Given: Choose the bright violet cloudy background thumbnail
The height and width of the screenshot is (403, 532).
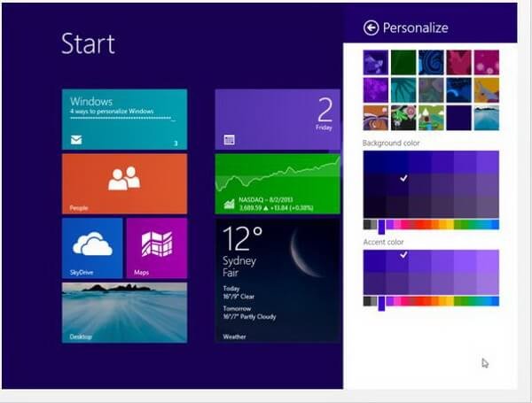Looking at the screenshot, I should click(x=376, y=90).
